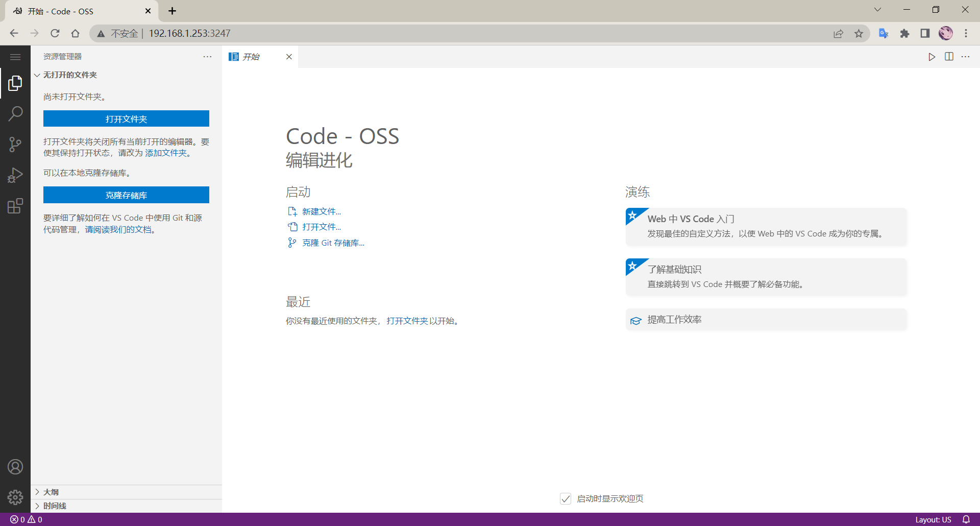Open the Extensions view icon

pyautogui.click(x=15, y=206)
